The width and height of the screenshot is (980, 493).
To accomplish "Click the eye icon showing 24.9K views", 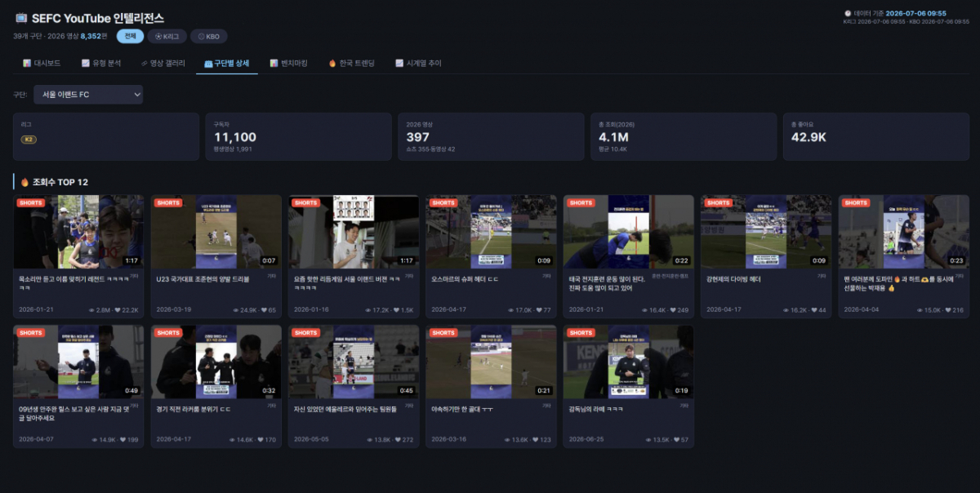I will (x=236, y=310).
